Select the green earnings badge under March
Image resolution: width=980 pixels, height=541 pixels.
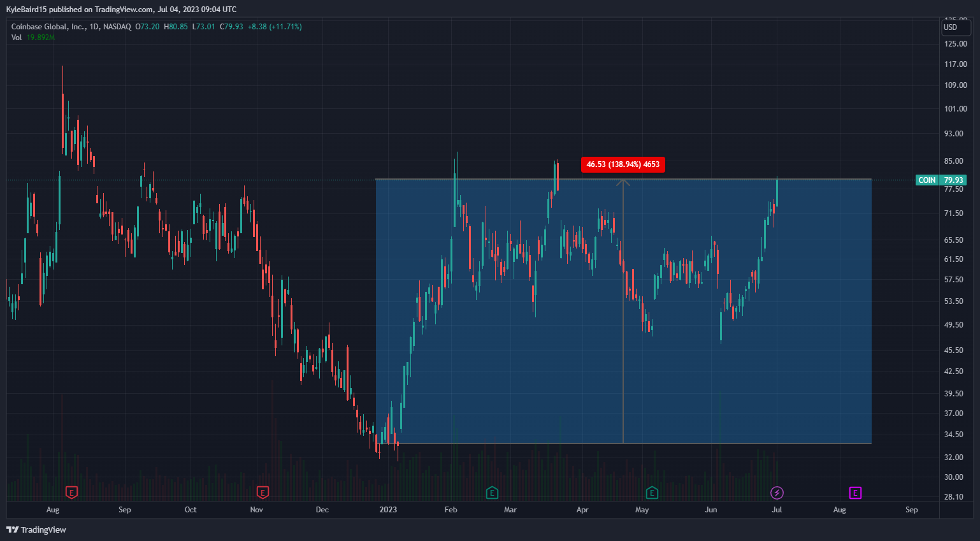click(x=491, y=493)
